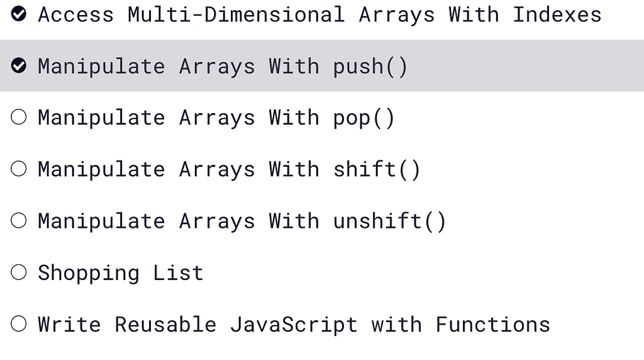
Task: Click incomplete circle icon beside pop() challenge
Action: (x=18, y=117)
